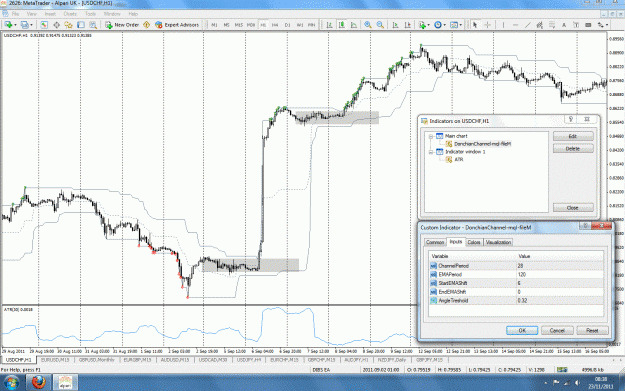
Task: Expand the new chart dropdown arrow
Action: coord(15,25)
